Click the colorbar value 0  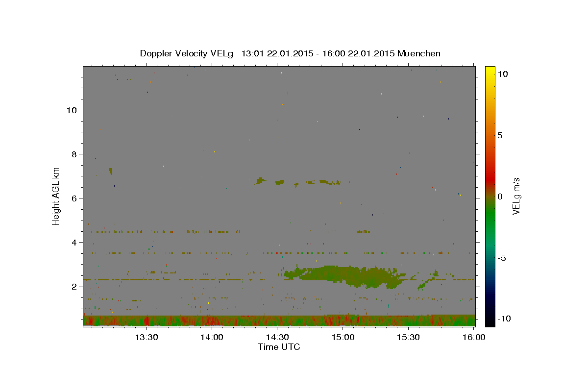point(500,196)
